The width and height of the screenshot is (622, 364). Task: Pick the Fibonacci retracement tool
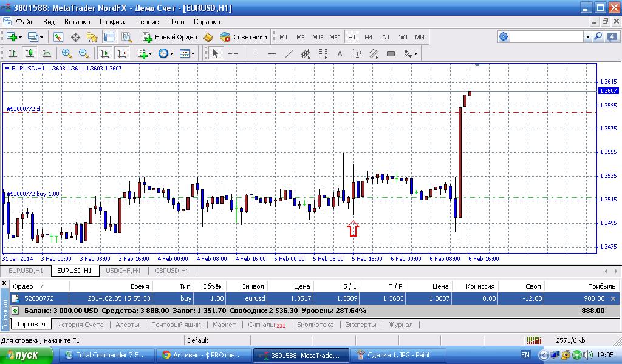pos(323,53)
